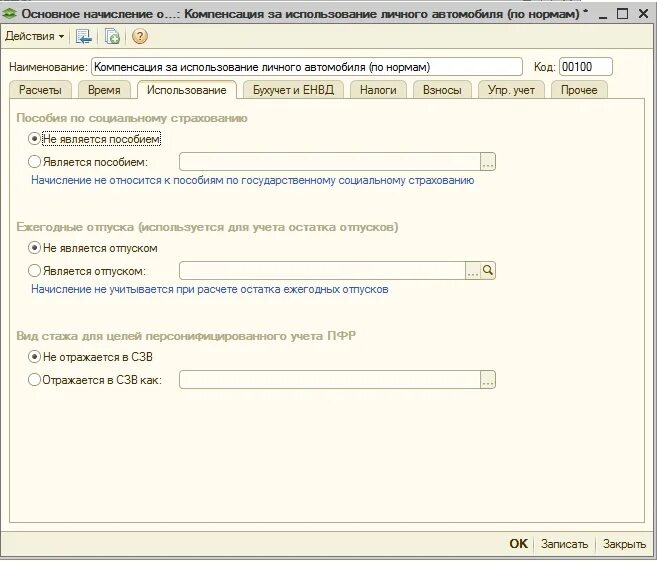Click the Код field with 00100
The image size is (657, 561).
[x=585, y=67]
